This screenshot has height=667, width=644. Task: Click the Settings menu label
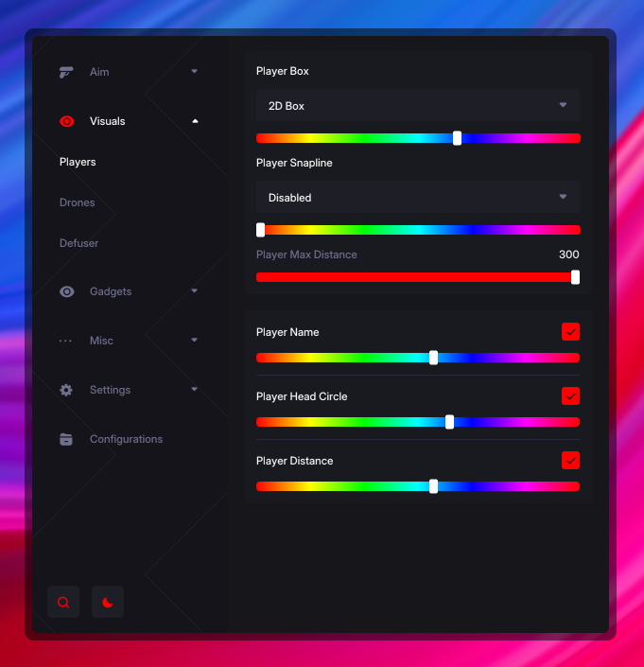click(x=110, y=390)
